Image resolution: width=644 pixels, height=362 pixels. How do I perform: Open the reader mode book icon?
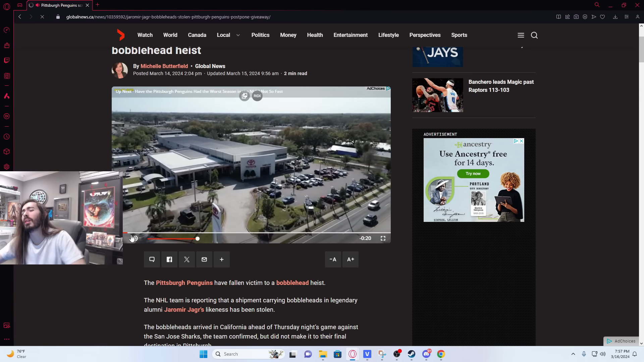pos(558,17)
